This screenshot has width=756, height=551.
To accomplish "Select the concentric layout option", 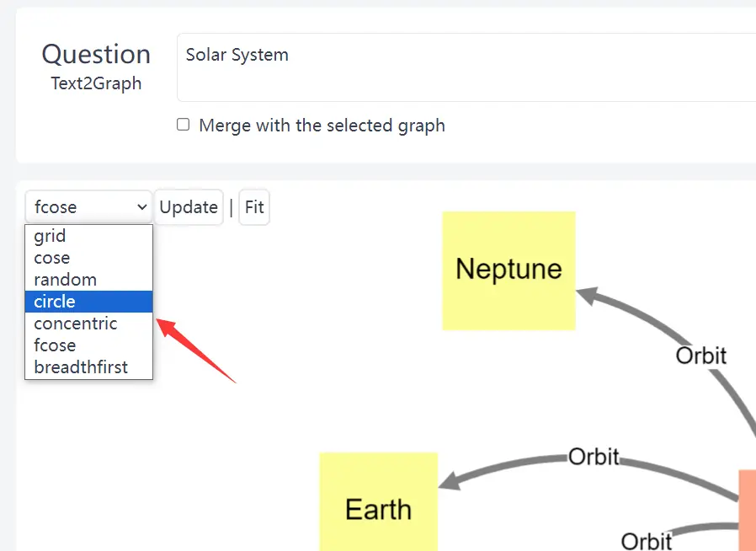I will click(75, 323).
